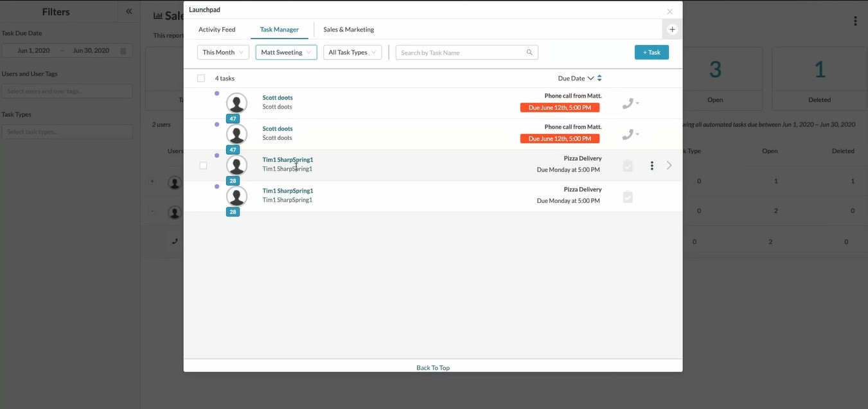Collapse the Filters panel with double chevron
Image resolution: width=868 pixels, height=409 pixels.
129,12
